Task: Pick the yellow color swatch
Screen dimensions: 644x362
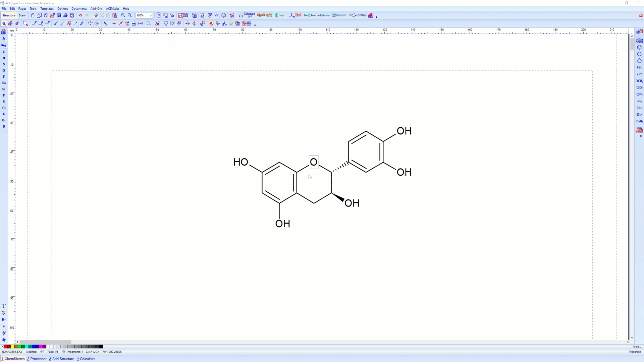Action: click(13, 347)
